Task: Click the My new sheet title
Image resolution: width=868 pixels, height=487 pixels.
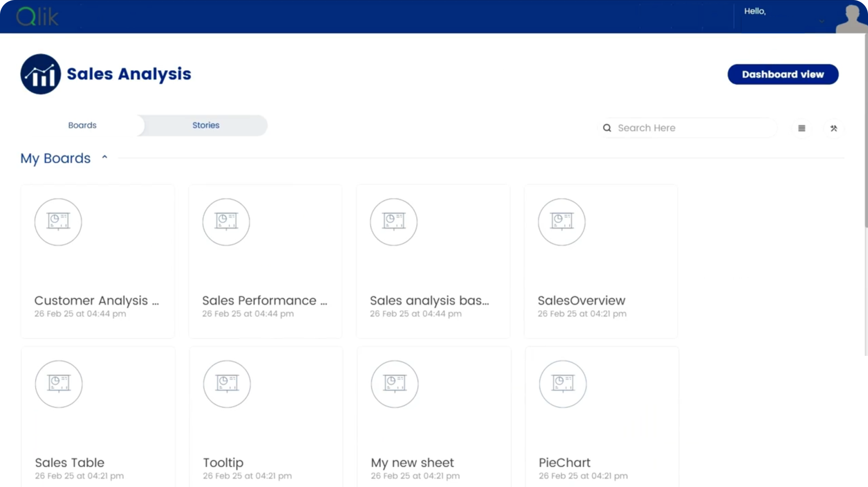Action: coord(412,463)
